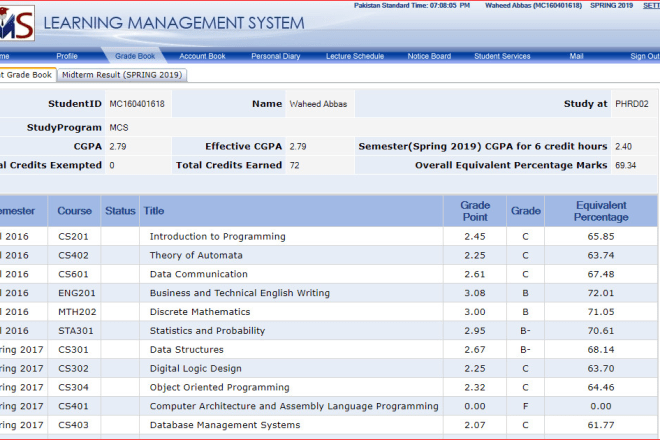The height and width of the screenshot is (440, 660).
Task: Click Overall Equivalent Percentage Marks value 69.34
Action: (625, 165)
